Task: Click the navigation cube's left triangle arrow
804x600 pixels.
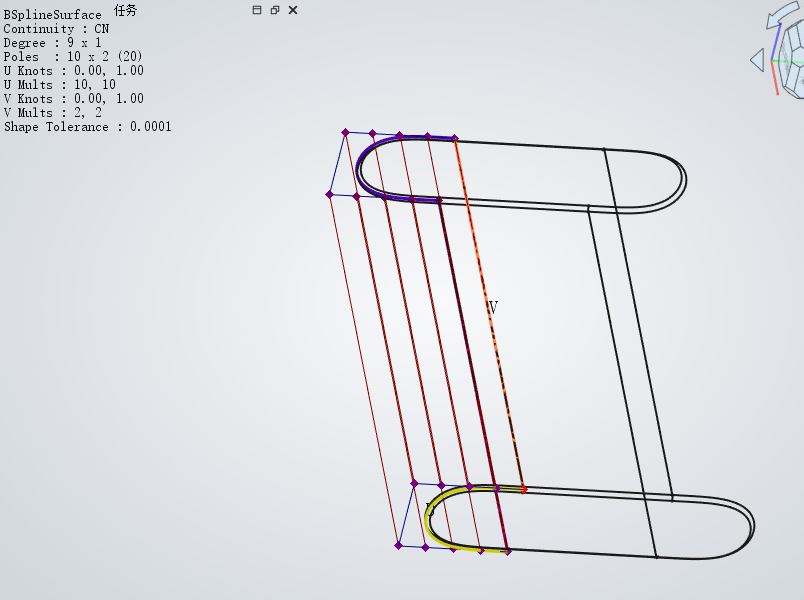Action: point(757,60)
